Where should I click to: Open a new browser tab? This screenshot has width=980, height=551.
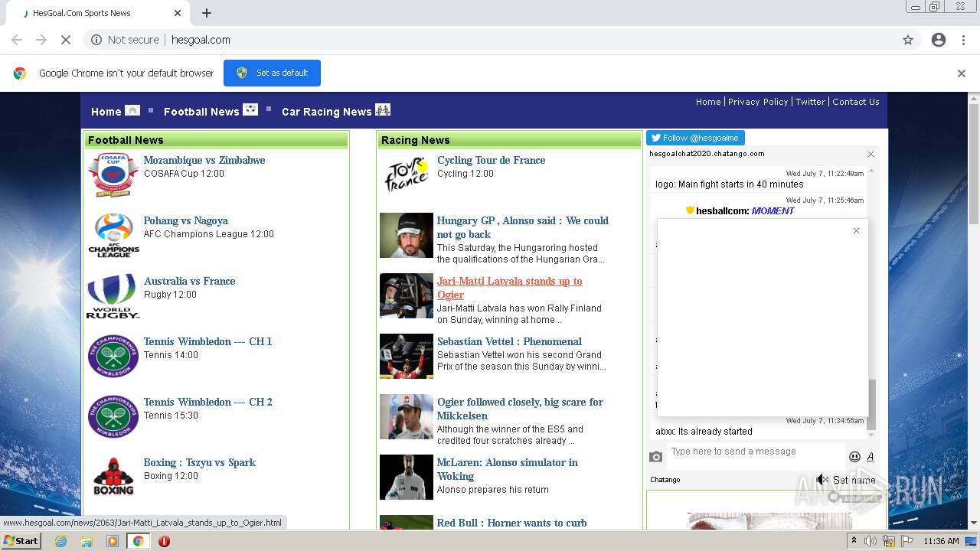click(207, 13)
